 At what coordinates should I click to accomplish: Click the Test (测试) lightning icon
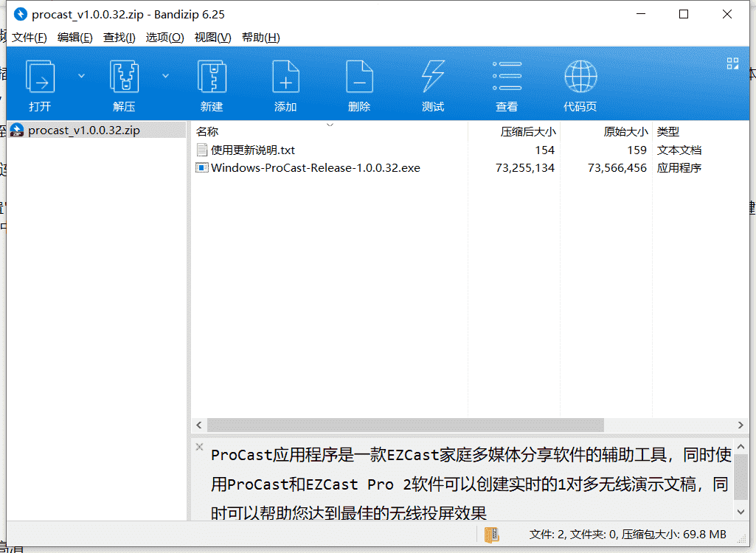[433, 77]
